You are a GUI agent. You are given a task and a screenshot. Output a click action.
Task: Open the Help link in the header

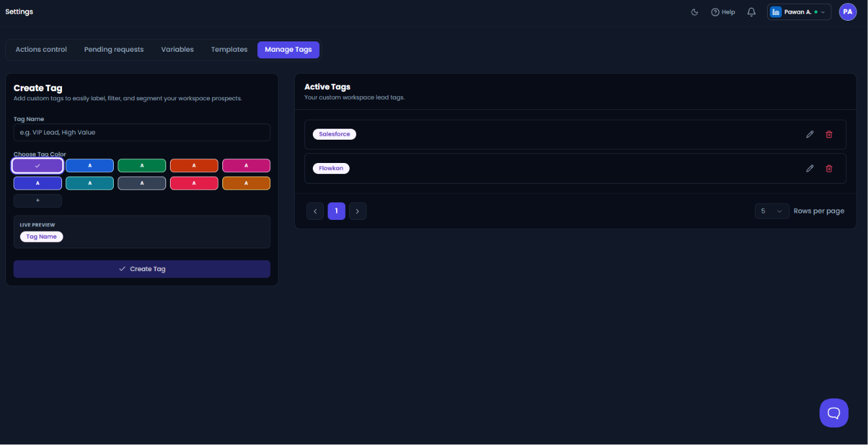click(x=723, y=12)
